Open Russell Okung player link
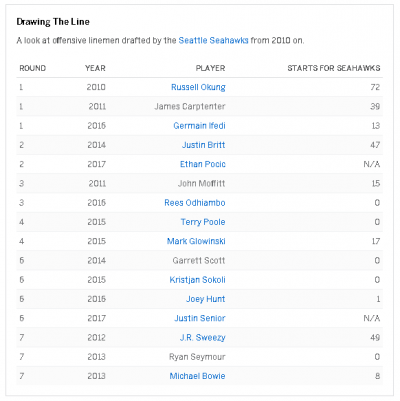Viewport: 400px width, 401px height. click(x=198, y=87)
